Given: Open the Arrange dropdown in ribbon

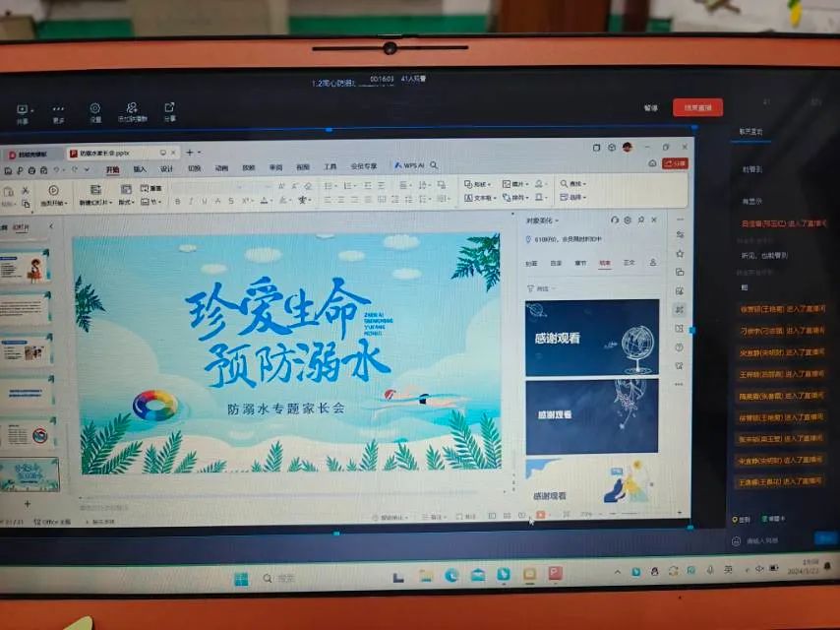Looking at the screenshot, I should (514, 198).
